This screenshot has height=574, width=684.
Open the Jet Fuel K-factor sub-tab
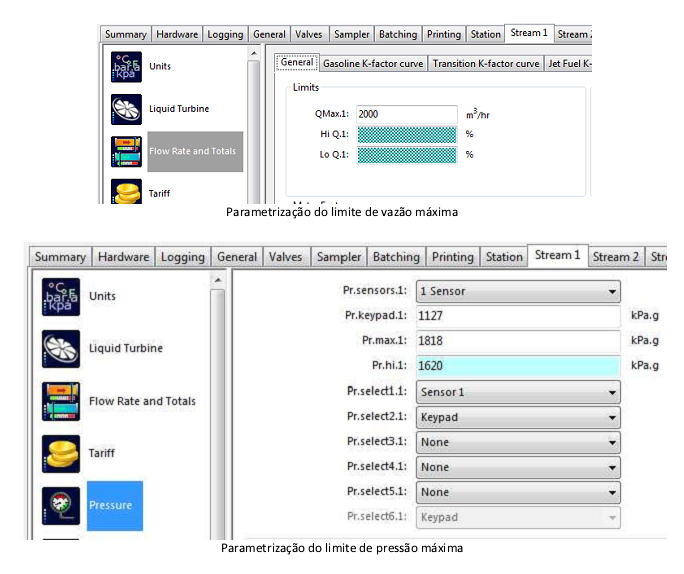tap(569, 64)
